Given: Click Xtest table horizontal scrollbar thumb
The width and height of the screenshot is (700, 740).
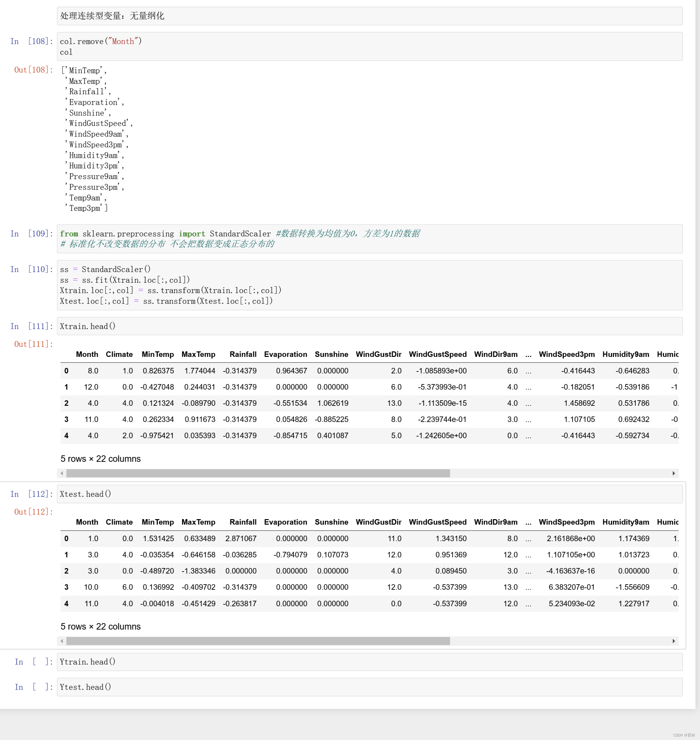Looking at the screenshot, I should tap(258, 641).
